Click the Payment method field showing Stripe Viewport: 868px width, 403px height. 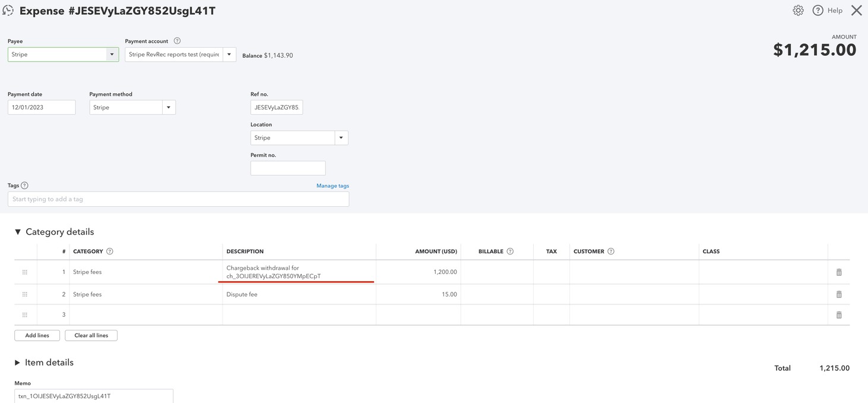click(x=126, y=108)
